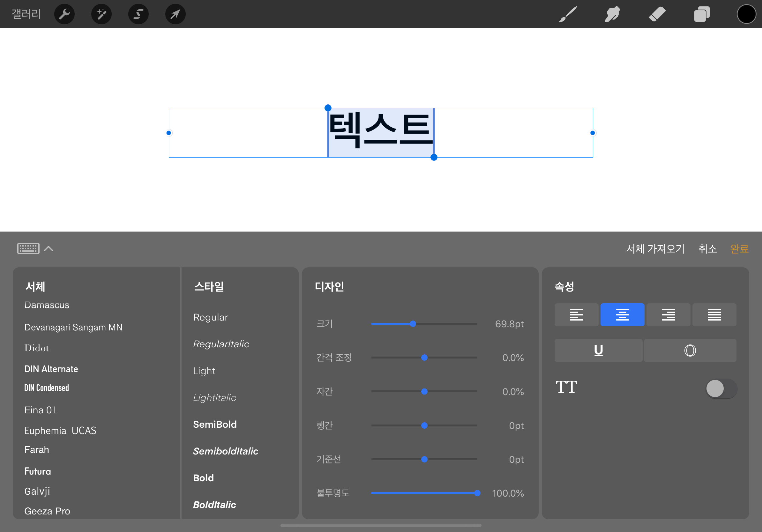Open the Actions wrench menu
Image resolution: width=762 pixels, height=532 pixels.
click(x=64, y=14)
